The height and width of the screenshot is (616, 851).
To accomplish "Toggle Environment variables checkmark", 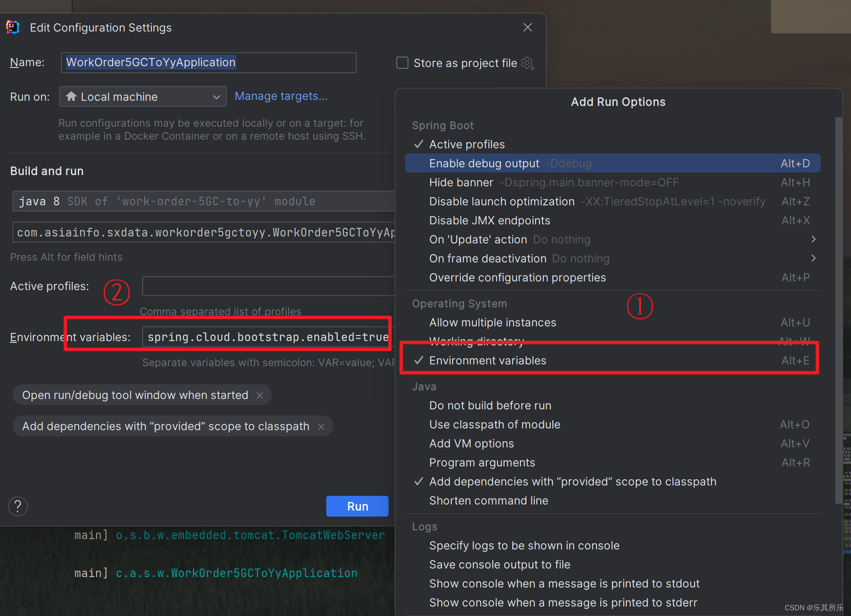I will [x=420, y=360].
